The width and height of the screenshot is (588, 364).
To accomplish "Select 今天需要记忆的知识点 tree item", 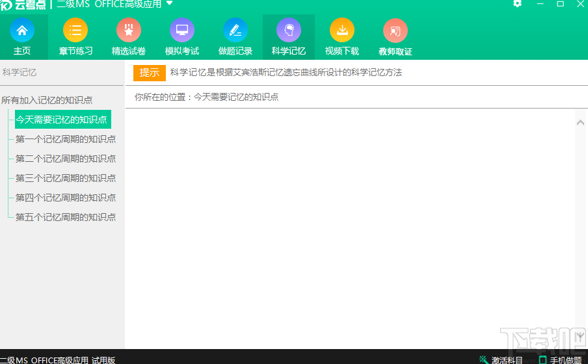I will (63, 119).
